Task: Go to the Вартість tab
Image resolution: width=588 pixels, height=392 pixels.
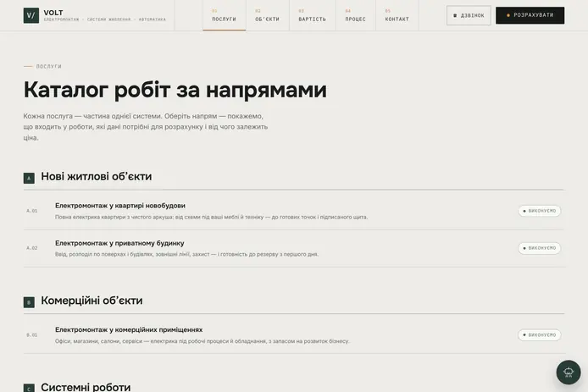Action: (313, 15)
